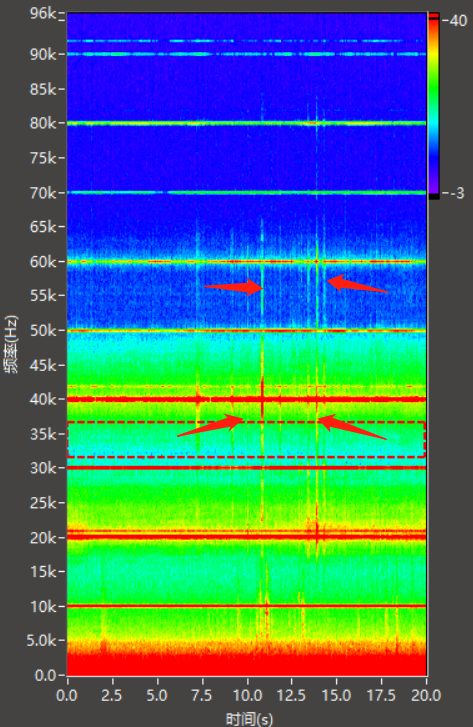Click the lower-left red arrow near 35k
This screenshot has height=727, width=473.
[x=211, y=425]
